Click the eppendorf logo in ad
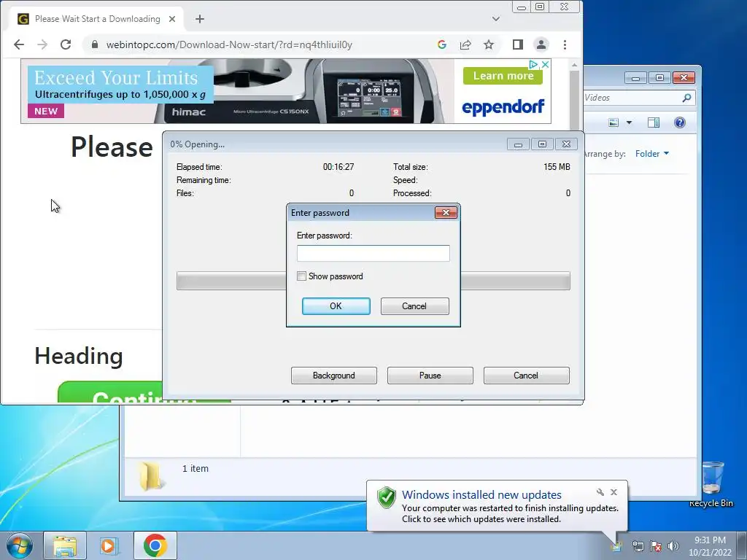 pos(503,107)
